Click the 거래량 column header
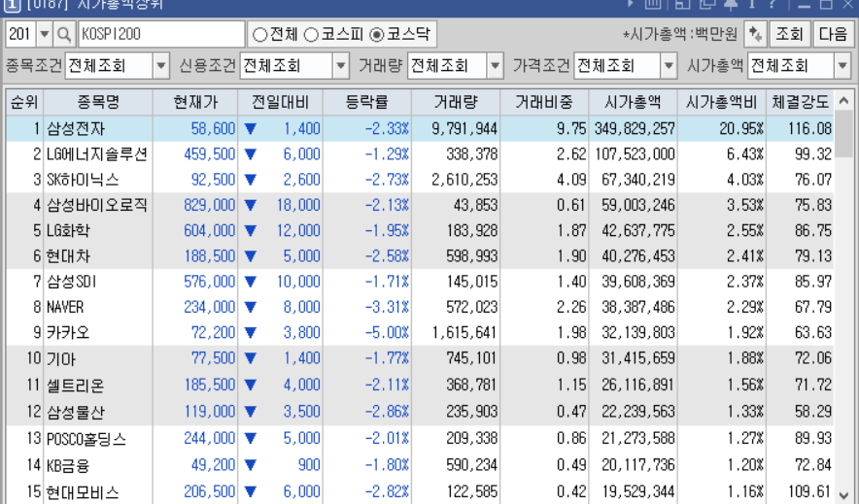The width and height of the screenshot is (859, 504). (x=456, y=102)
